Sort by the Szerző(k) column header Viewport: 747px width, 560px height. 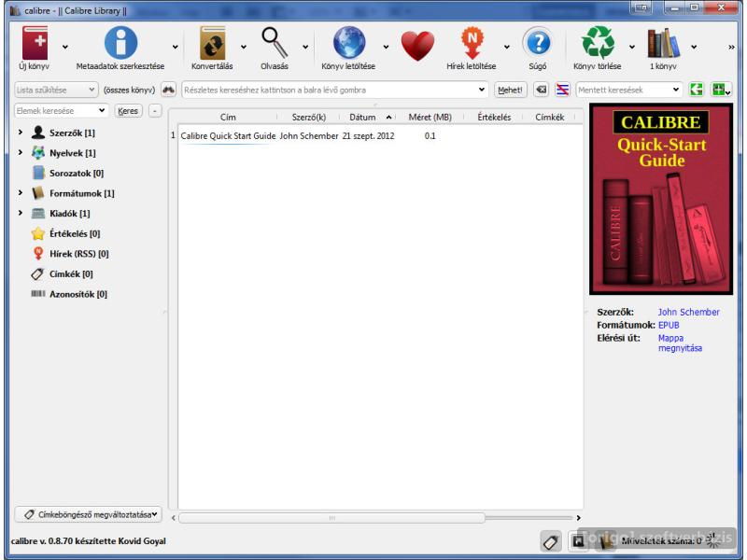point(309,117)
